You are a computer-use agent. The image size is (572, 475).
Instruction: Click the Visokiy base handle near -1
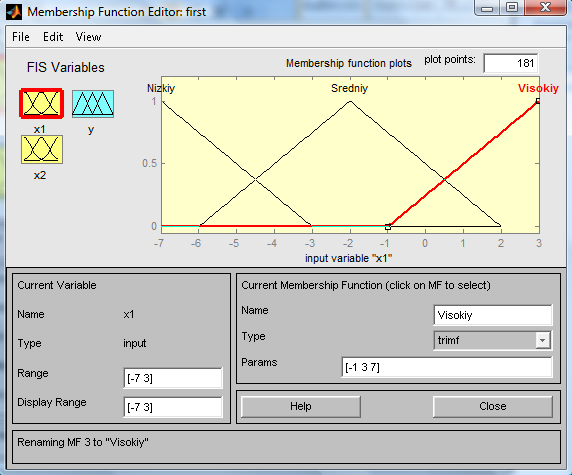point(388,227)
